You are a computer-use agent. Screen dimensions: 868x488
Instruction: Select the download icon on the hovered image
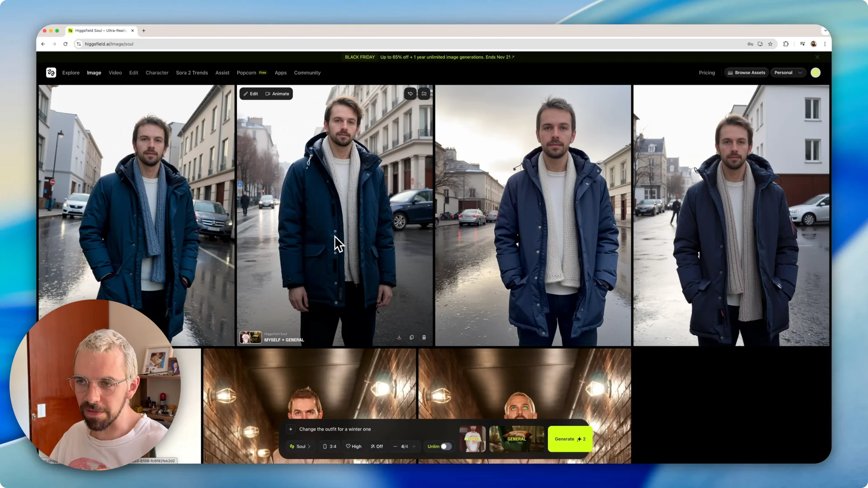click(x=399, y=337)
